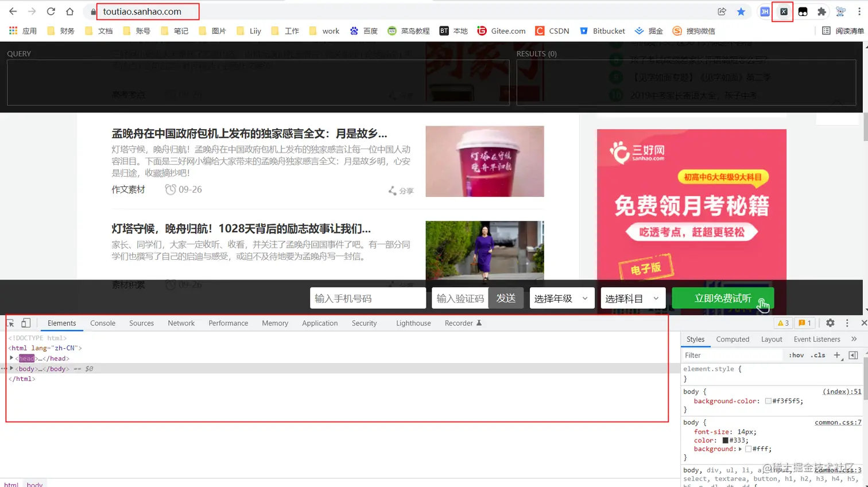Click the browser forward arrow

click(x=32, y=11)
